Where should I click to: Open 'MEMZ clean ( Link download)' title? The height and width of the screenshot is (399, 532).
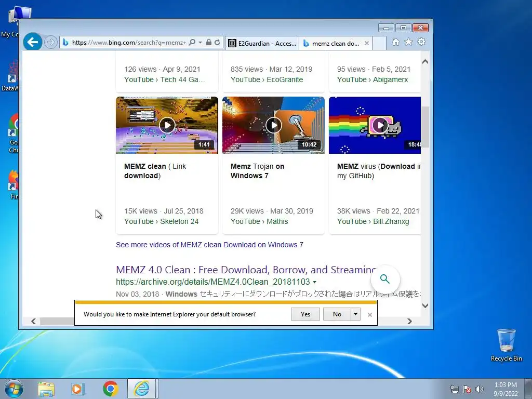point(155,171)
